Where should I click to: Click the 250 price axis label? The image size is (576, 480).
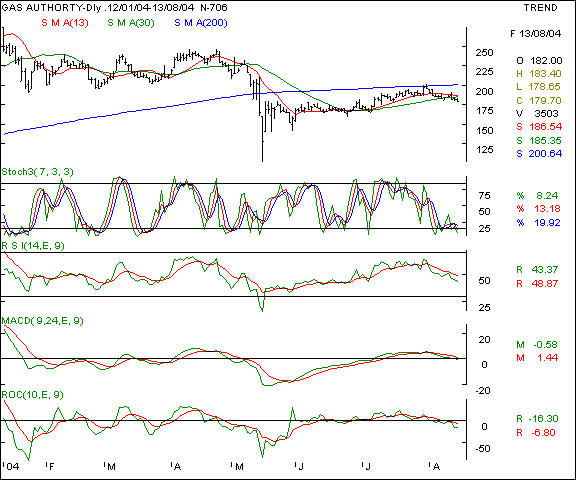(485, 53)
